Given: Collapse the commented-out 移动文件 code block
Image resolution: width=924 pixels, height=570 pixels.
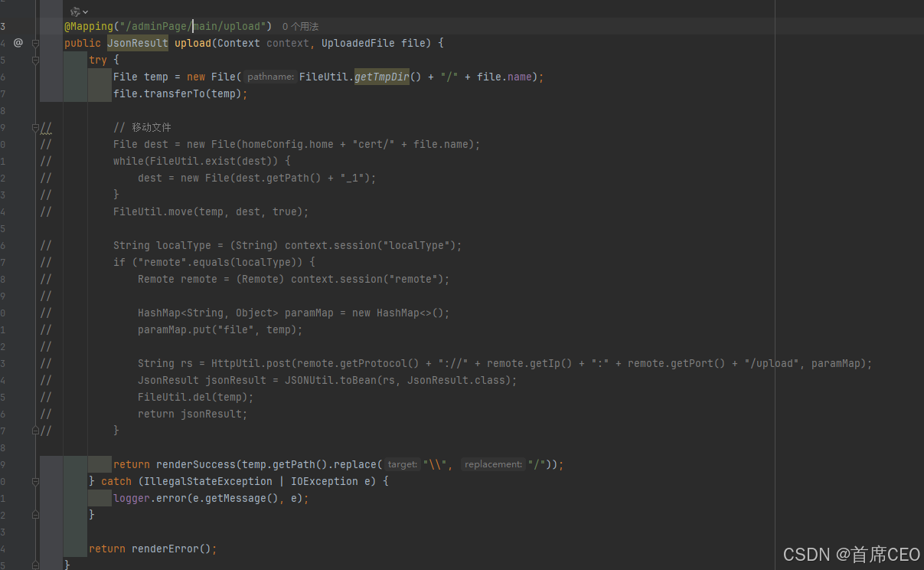Looking at the screenshot, I should point(35,127).
